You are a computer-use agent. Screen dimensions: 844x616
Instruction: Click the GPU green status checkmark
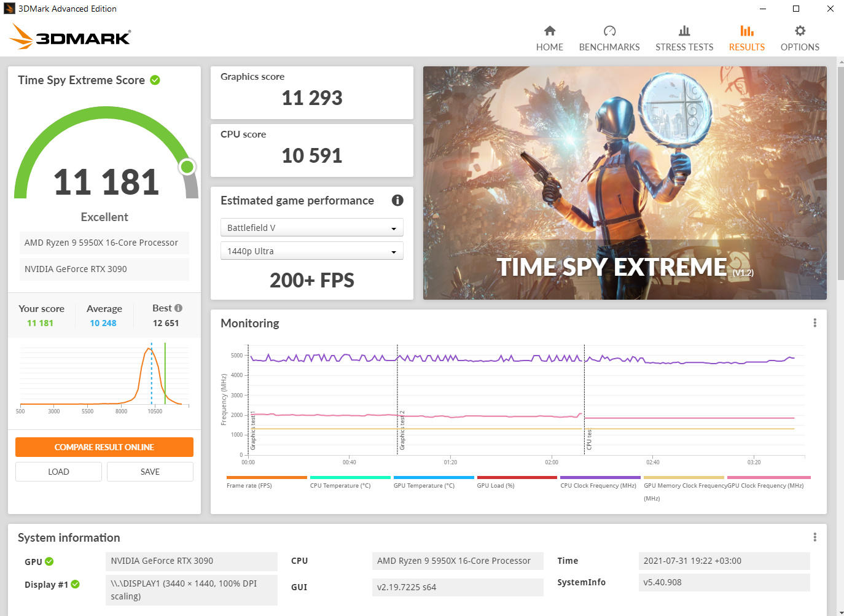pyautogui.click(x=49, y=561)
